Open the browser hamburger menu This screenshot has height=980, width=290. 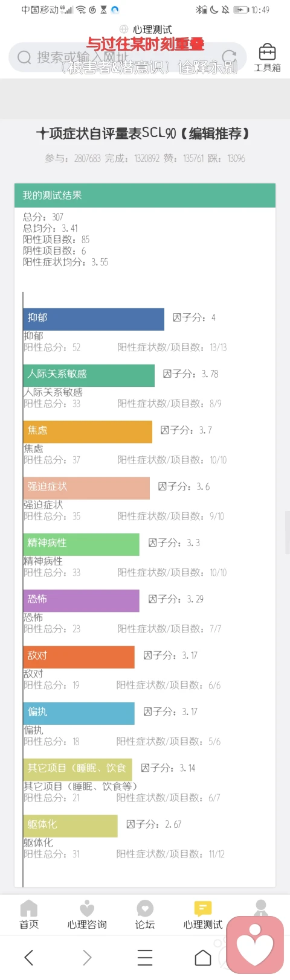pyautogui.click(x=145, y=958)
